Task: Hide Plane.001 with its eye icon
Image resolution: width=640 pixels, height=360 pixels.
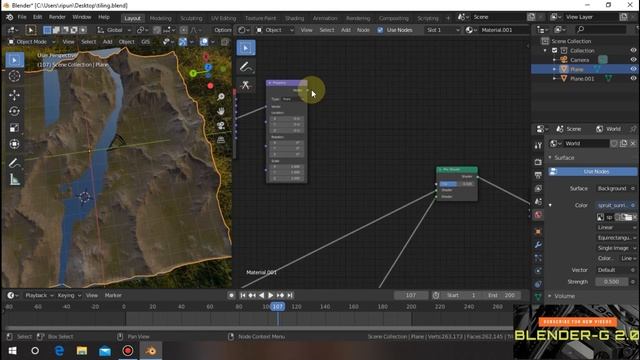Action: tap(633, 78)
